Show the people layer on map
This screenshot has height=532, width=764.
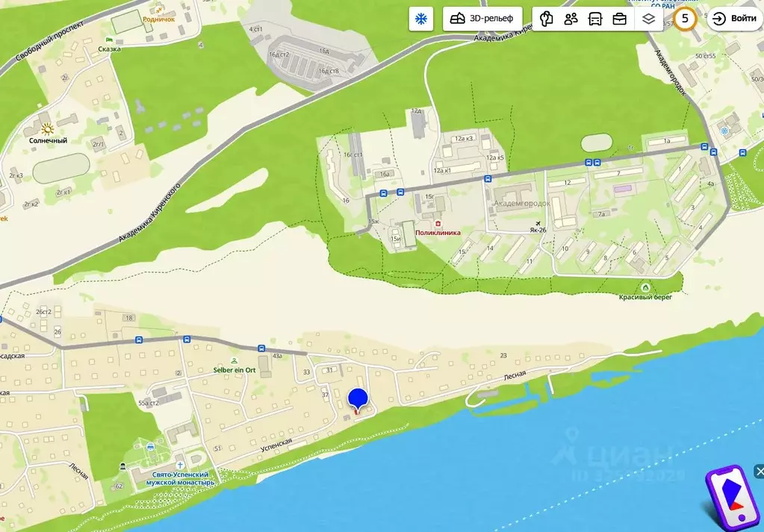(x=571, y=19)
